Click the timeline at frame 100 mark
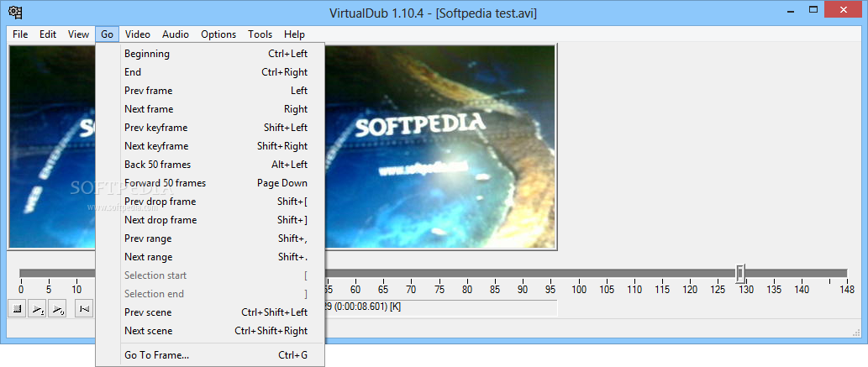 pyautogui.click(x=579, y=290)
